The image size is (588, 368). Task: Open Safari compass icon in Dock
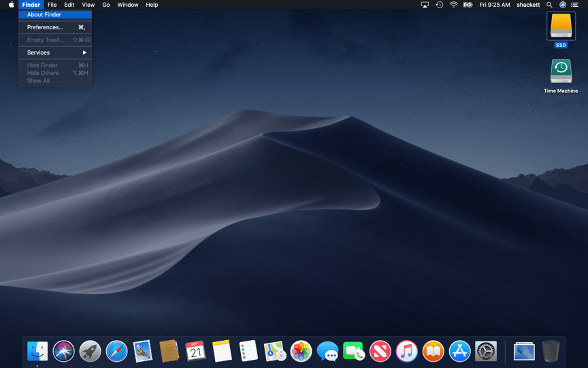click(x=116, y=351)
